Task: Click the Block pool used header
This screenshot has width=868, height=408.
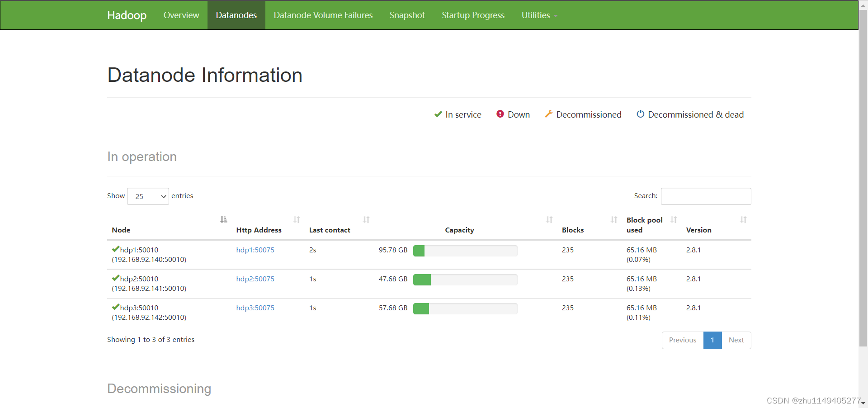Action: click(x=644, y=225)
